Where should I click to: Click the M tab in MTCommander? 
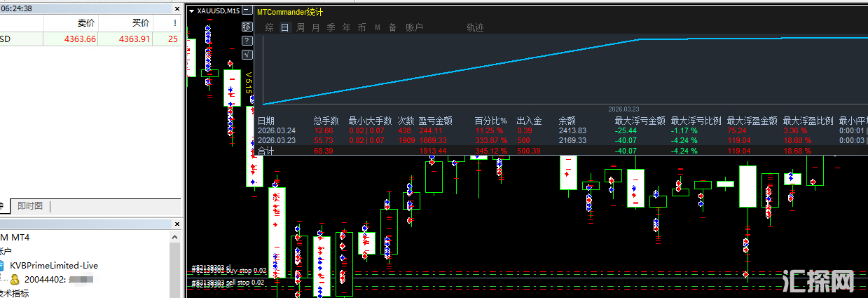click(x=377, y=27)
